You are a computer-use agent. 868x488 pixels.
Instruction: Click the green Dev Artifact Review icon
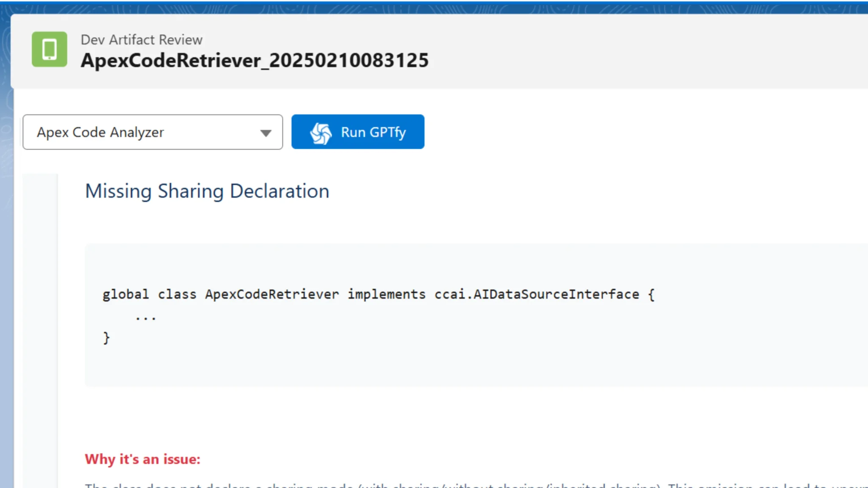(49, 49)
